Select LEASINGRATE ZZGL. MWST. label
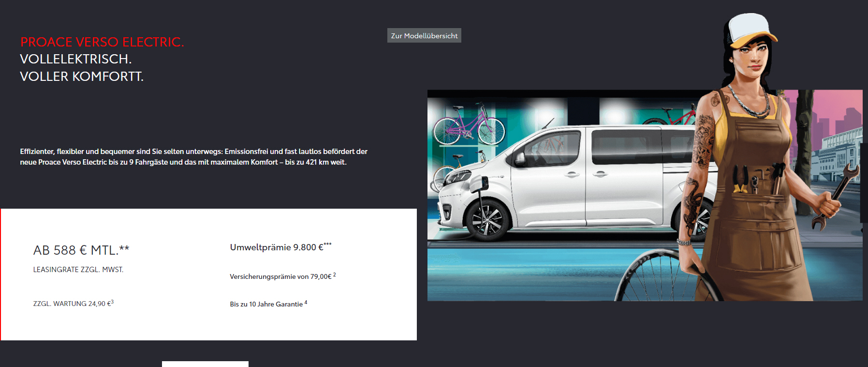 tap(78, 270)
